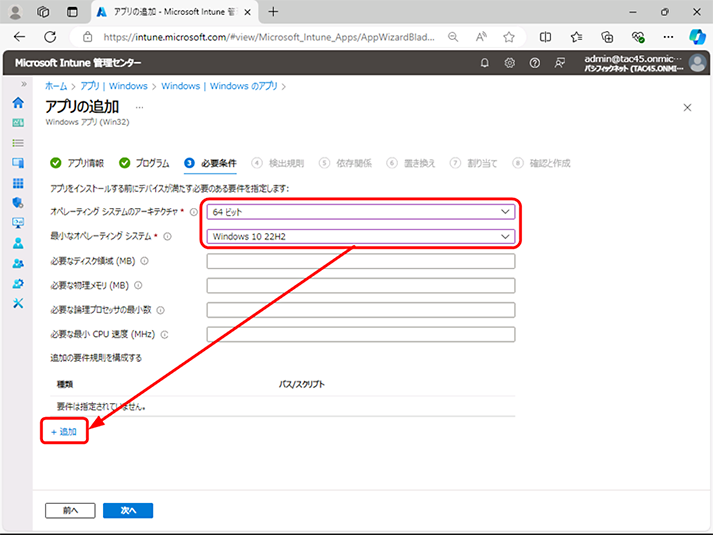Viewport: 713px width, 535px height.
Task: Open settings gear in Intune header
Action: 510,63
